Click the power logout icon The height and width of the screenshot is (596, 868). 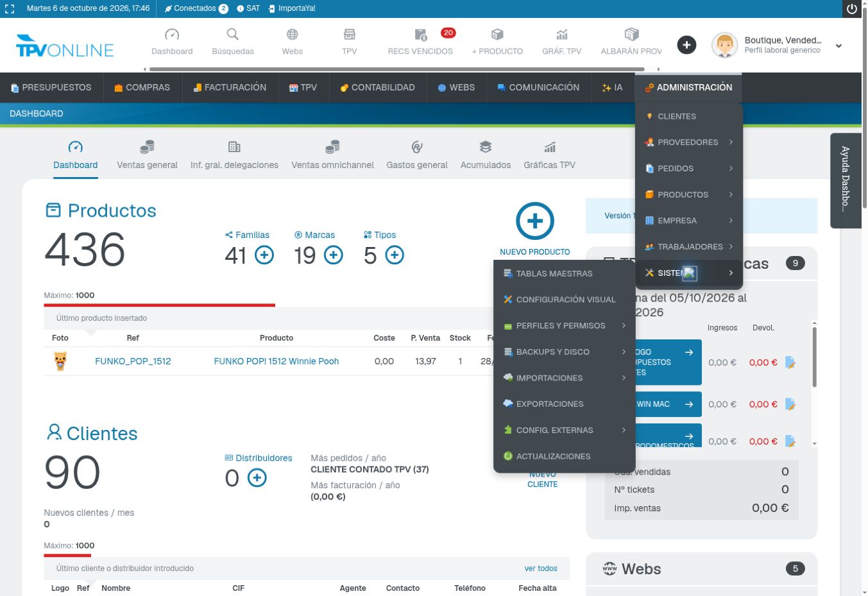point(852,9)
